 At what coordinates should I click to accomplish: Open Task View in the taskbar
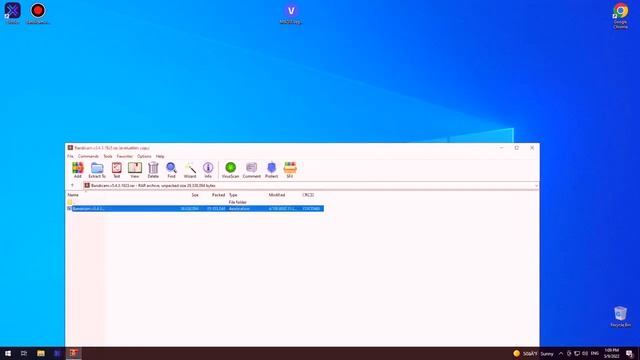24,353
